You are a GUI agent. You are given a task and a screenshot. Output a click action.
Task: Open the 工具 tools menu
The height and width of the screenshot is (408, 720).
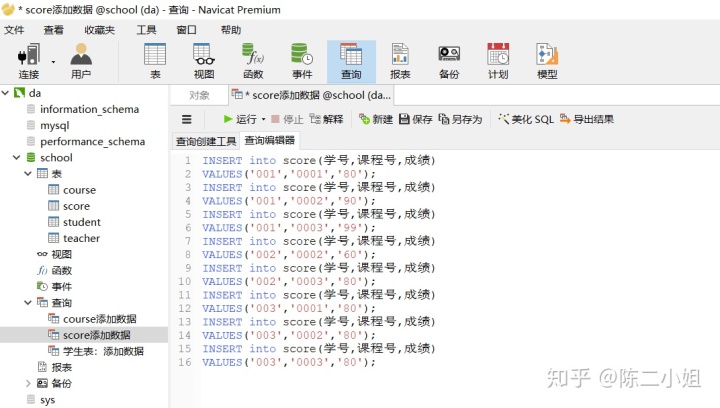point(146,30)
